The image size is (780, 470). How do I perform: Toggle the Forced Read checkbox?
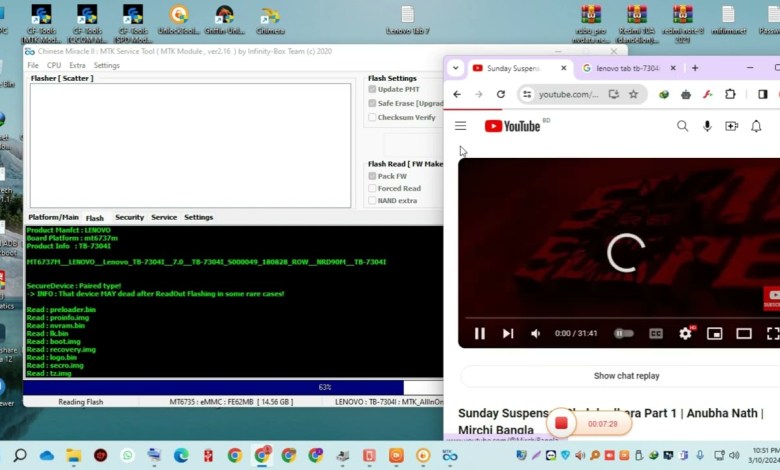coord(373,188)
